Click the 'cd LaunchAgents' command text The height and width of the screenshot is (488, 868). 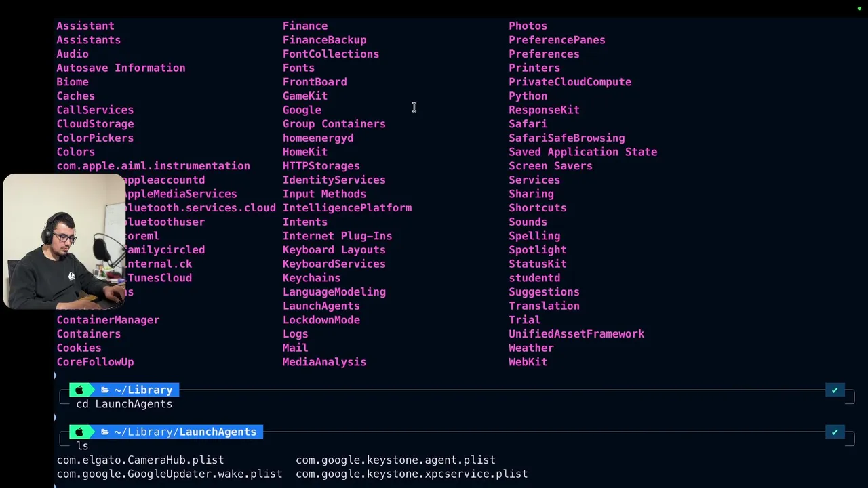point(124,404)
